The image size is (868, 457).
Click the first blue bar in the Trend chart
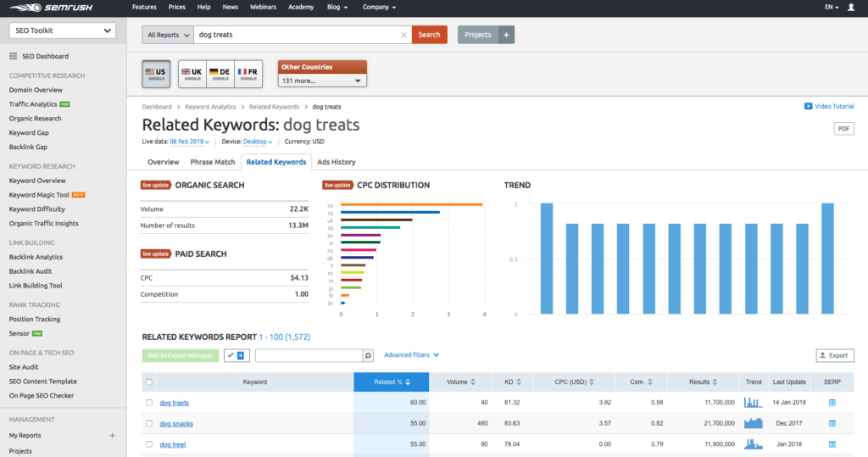(x=547, y=259)
